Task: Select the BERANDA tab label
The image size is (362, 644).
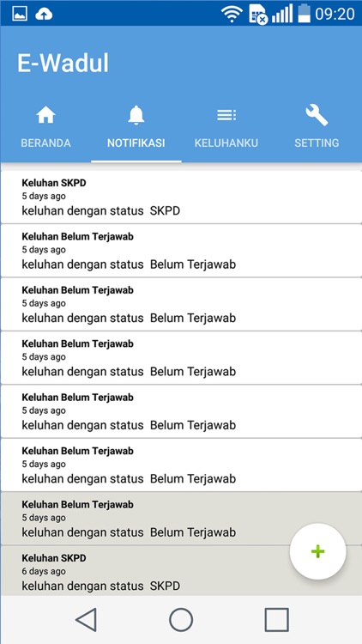Action: pyautogui.click(x=45, y=143)
